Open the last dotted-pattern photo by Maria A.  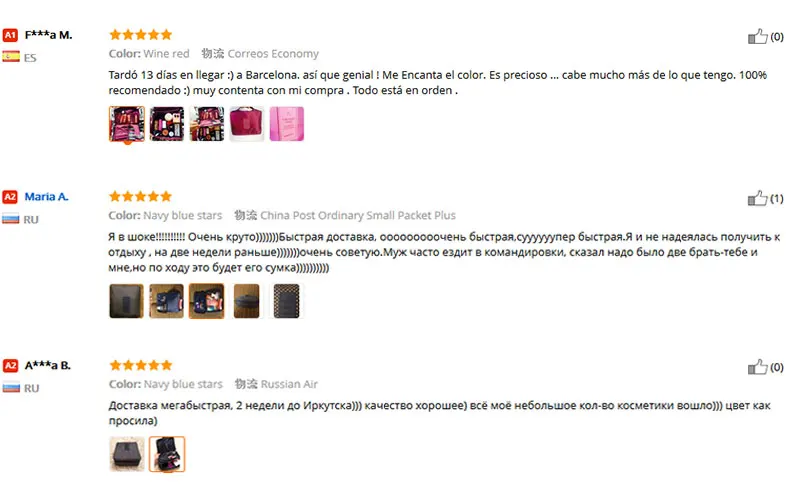(287, 301)
